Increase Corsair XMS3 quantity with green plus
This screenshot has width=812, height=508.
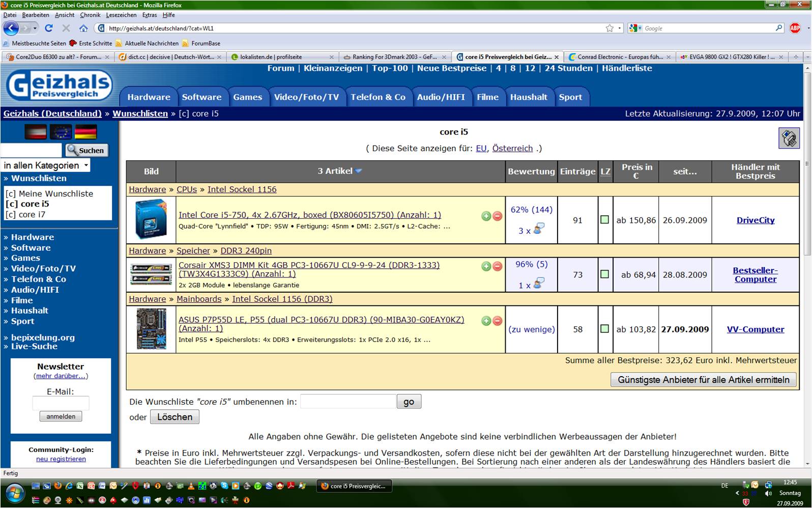pos(486,266)
